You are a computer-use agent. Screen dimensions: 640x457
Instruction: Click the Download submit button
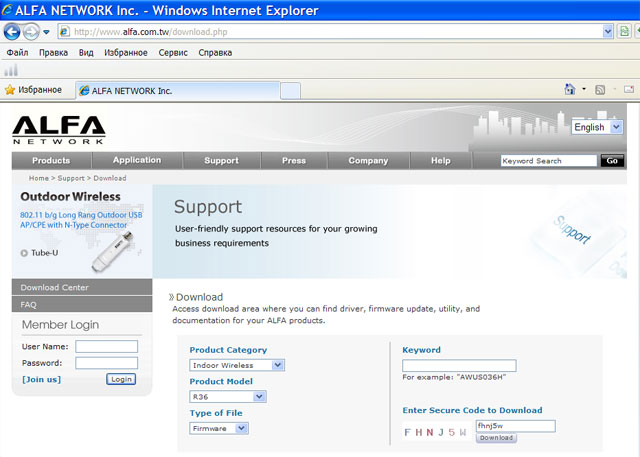[x=496, y=438]
